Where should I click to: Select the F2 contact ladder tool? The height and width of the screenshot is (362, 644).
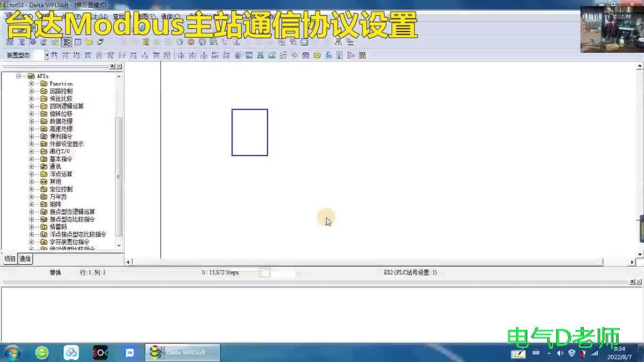tap(65, 55)
